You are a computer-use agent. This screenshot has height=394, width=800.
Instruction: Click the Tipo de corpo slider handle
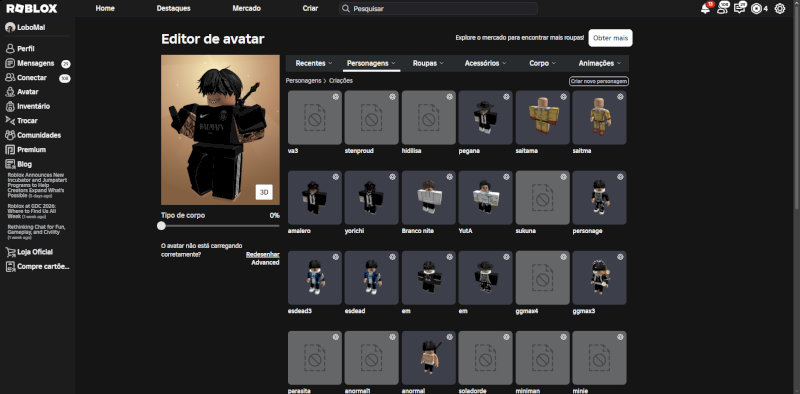click(x=162, y=226)
